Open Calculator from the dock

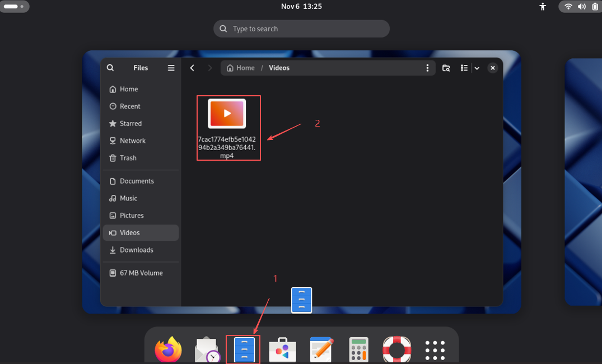358,350
